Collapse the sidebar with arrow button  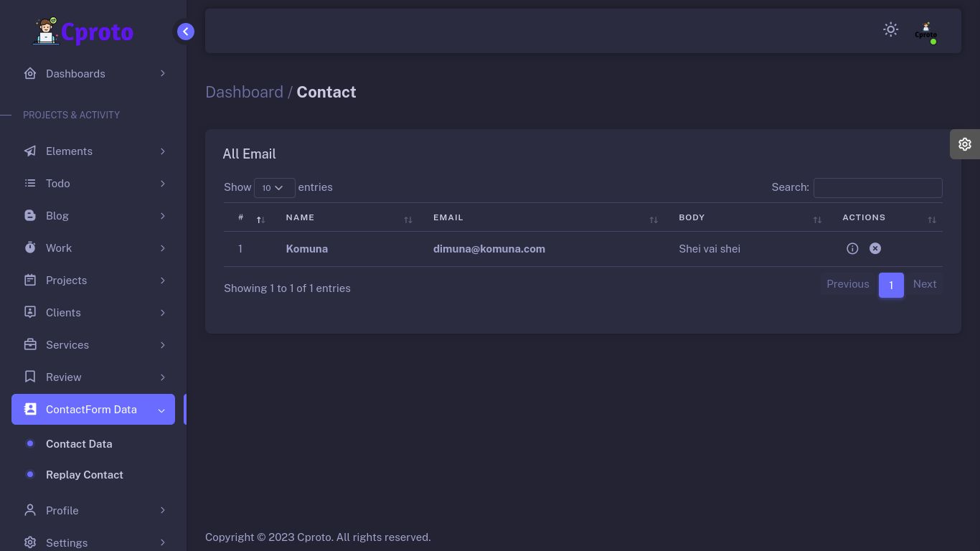point(186,32)
